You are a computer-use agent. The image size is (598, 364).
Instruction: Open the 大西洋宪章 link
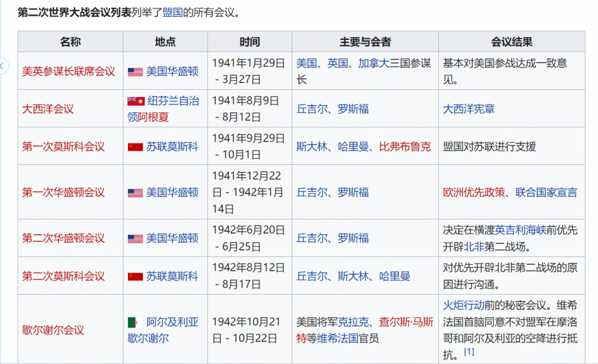469,109
